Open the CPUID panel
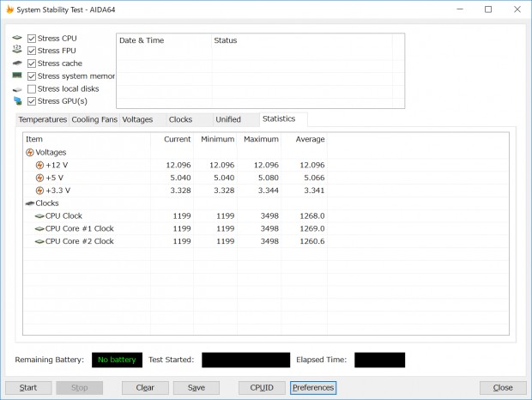 262,388
